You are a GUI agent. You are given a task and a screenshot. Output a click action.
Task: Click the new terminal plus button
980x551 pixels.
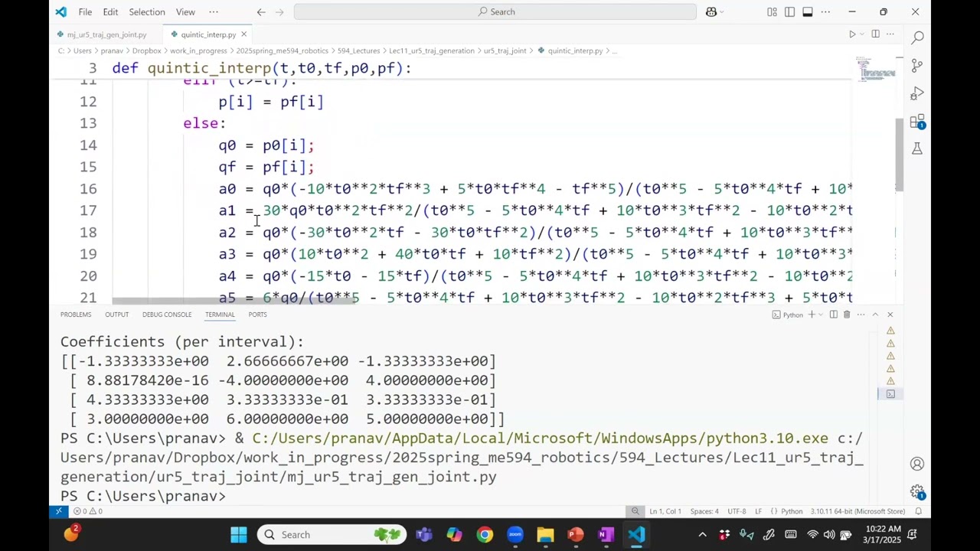(812, 315)
